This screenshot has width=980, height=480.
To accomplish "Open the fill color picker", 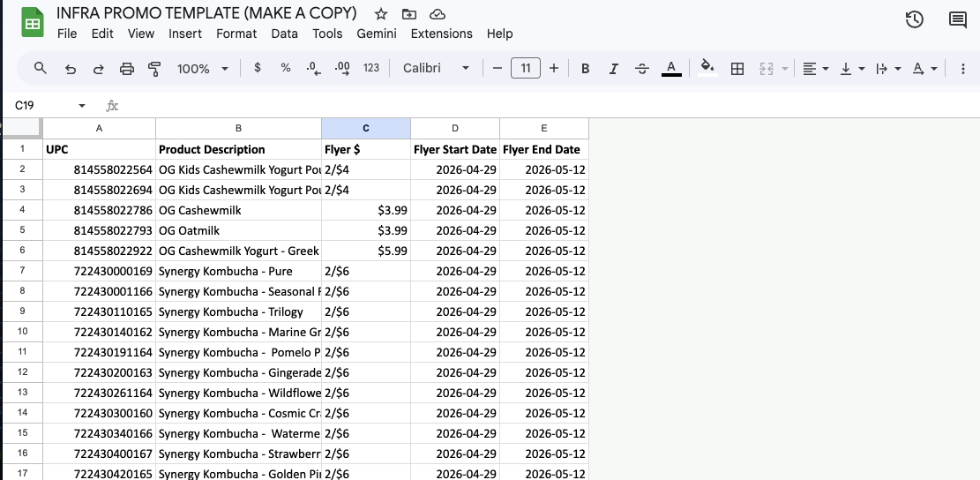I will 707,68.
